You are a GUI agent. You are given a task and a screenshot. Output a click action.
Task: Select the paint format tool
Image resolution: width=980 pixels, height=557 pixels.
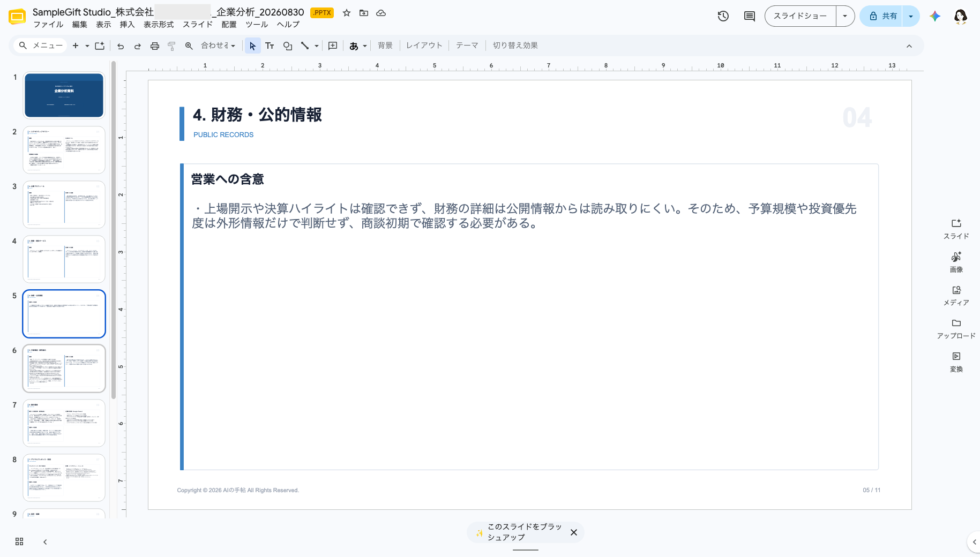171,46
